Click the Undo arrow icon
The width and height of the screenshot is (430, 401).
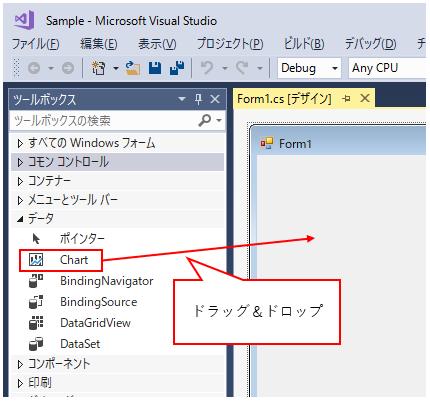tap(207, 68)
